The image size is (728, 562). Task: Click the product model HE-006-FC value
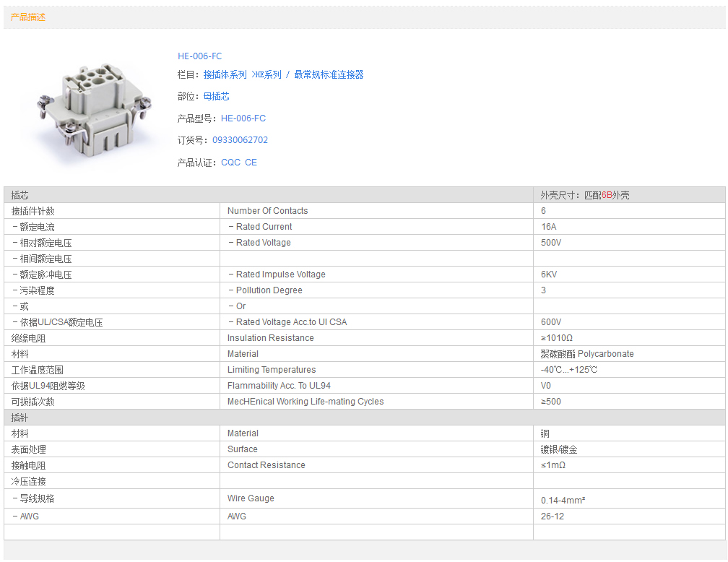[x=243, y=118]
